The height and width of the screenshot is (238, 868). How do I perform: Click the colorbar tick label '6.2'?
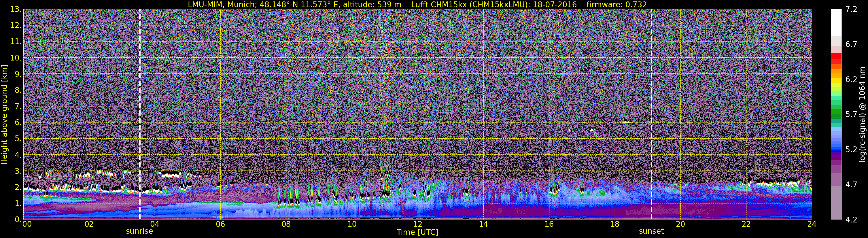(x=851, y=79)
